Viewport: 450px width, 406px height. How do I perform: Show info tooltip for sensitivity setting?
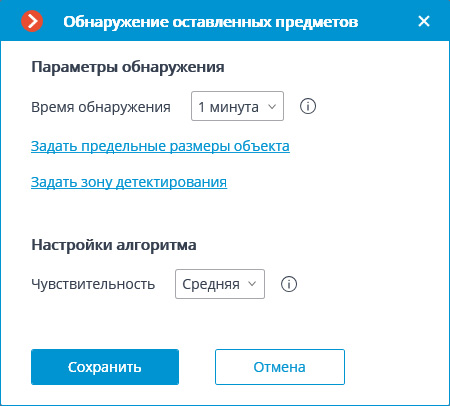point(289,284)
